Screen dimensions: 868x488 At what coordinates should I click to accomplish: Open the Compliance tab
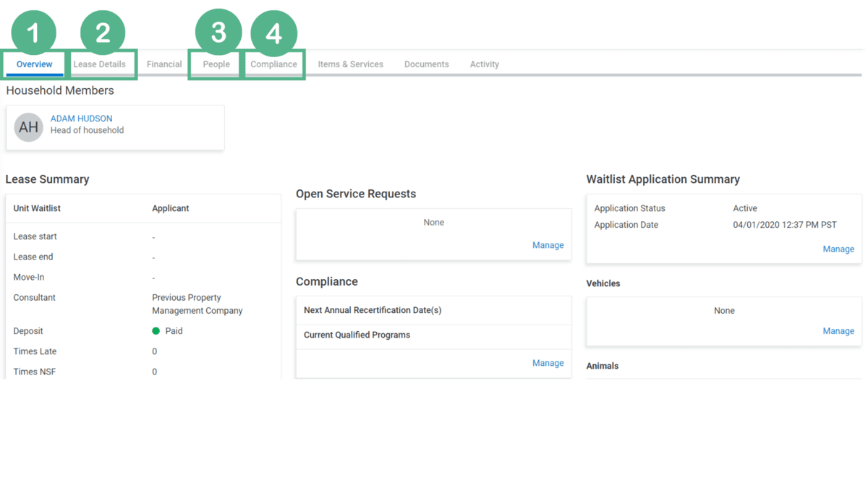(x=273, y=64)
